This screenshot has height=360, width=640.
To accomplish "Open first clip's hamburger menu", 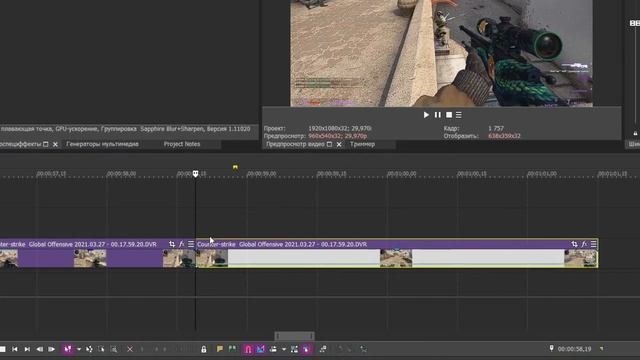I will 191,244.
